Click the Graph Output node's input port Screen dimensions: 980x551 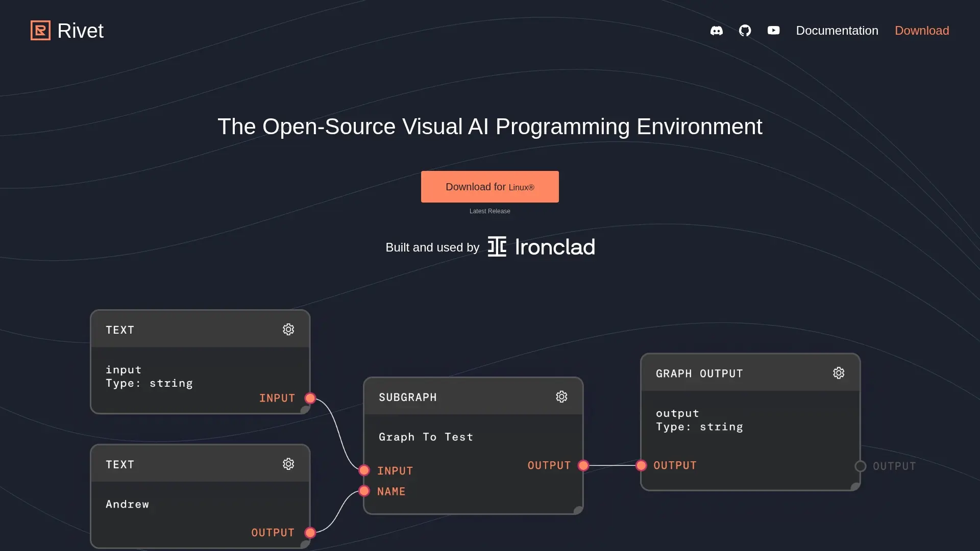tap(641, 465)
